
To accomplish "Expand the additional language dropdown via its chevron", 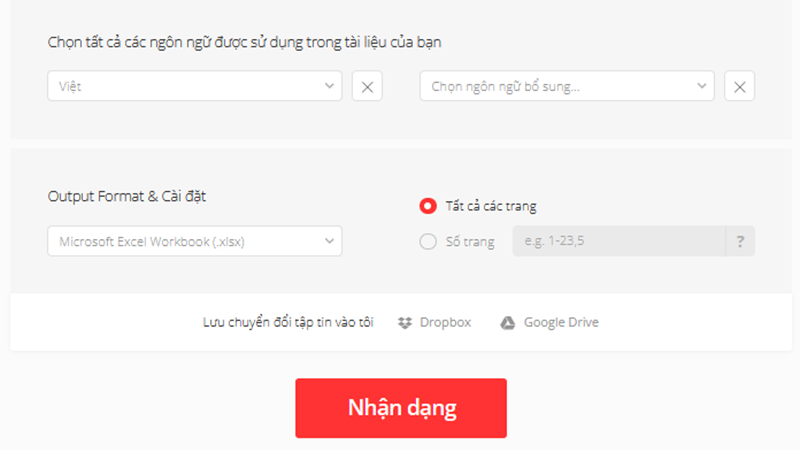I will point(702,87).
